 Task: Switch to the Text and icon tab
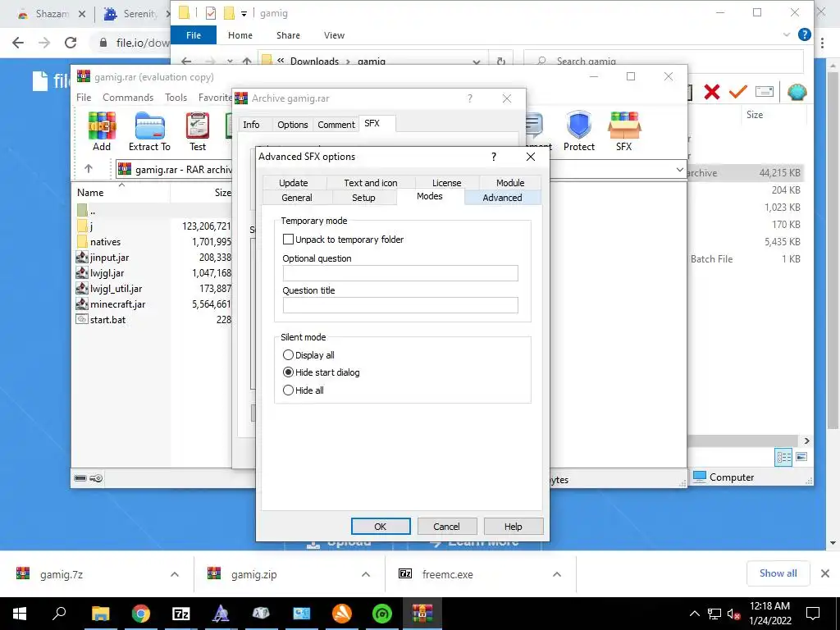[371, 183]
